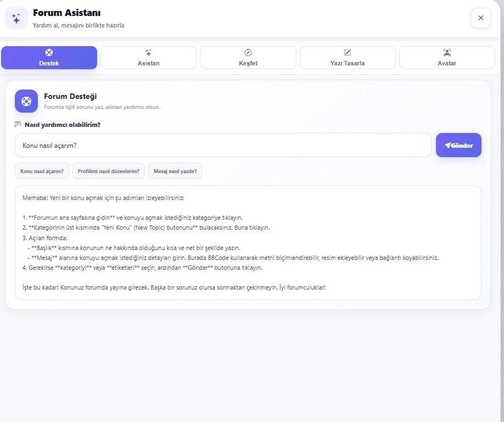The width and height of the screenshot is (504, 422).
Task: Open the Avatar tab
Action: pos(447,58)
